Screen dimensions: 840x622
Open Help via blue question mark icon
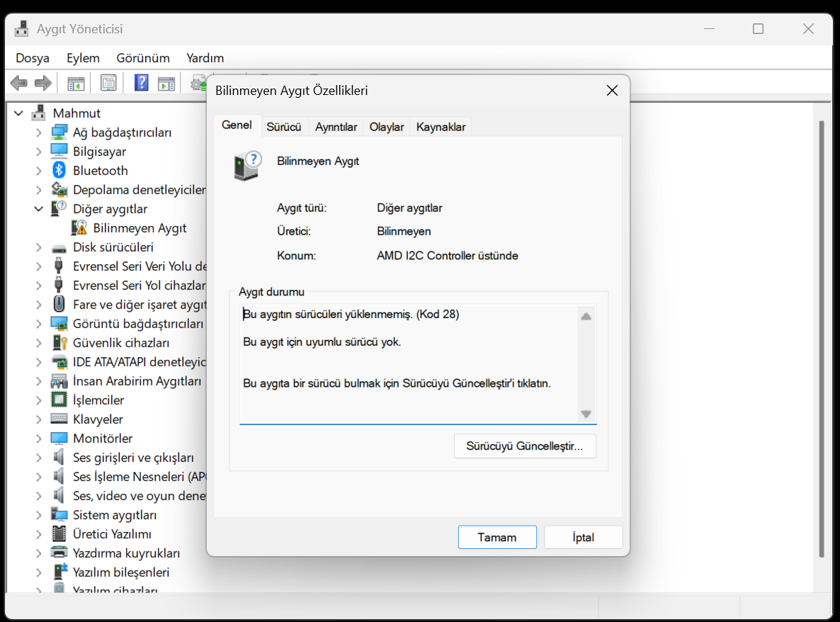[142, 83]
